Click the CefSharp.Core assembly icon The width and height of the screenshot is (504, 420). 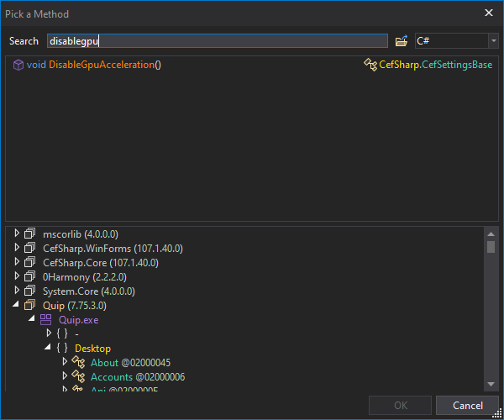(30, 262)
